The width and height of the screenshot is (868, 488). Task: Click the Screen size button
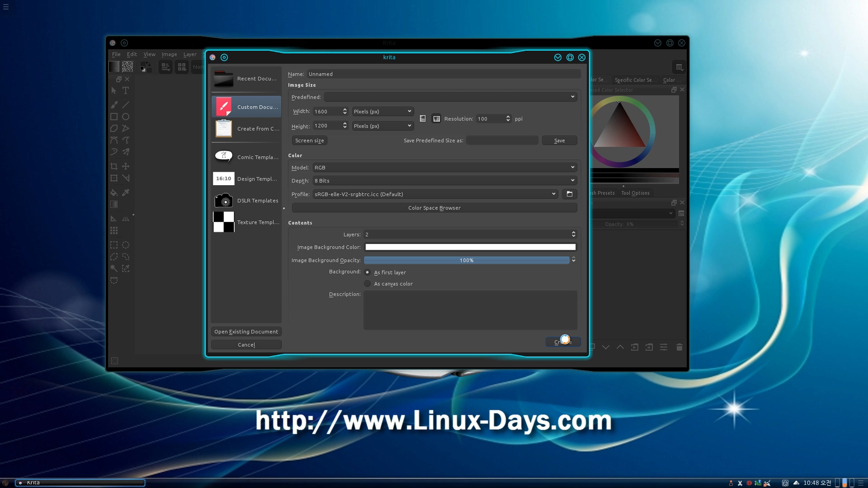point(310,141)
